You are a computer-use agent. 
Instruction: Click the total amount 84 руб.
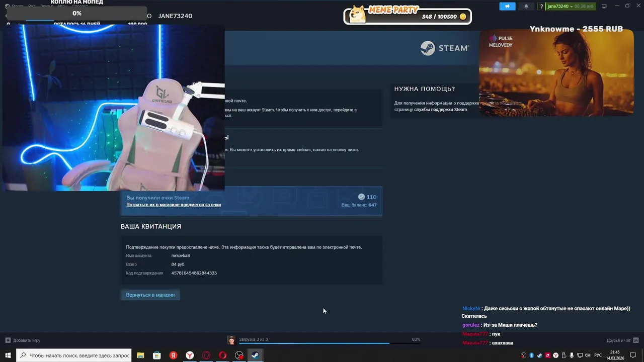[178, 264]
